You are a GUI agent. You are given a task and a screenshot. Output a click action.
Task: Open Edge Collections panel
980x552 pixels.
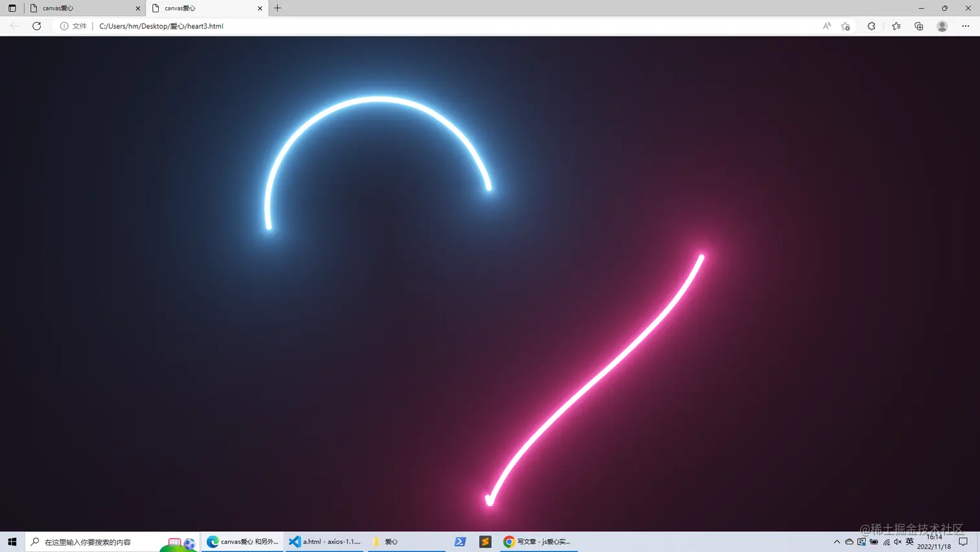[x=918, y=26]
